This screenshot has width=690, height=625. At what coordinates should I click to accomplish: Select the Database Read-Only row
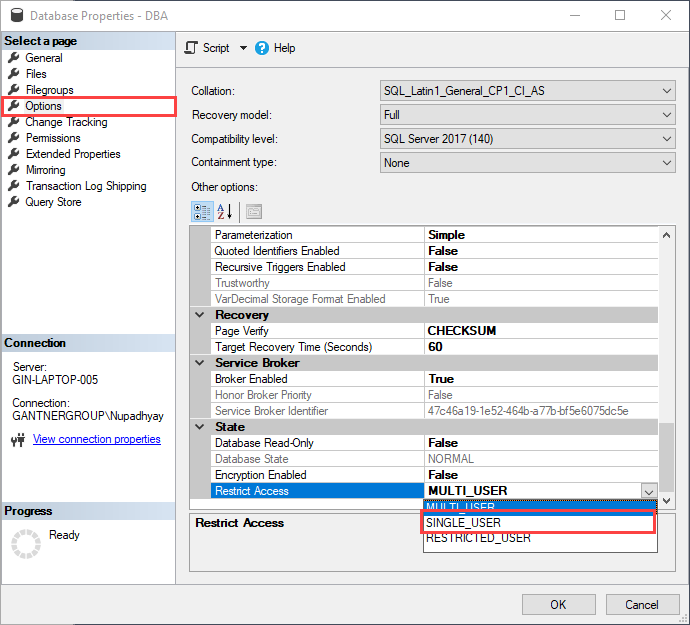pyautogui.click(x=434, y=443)
